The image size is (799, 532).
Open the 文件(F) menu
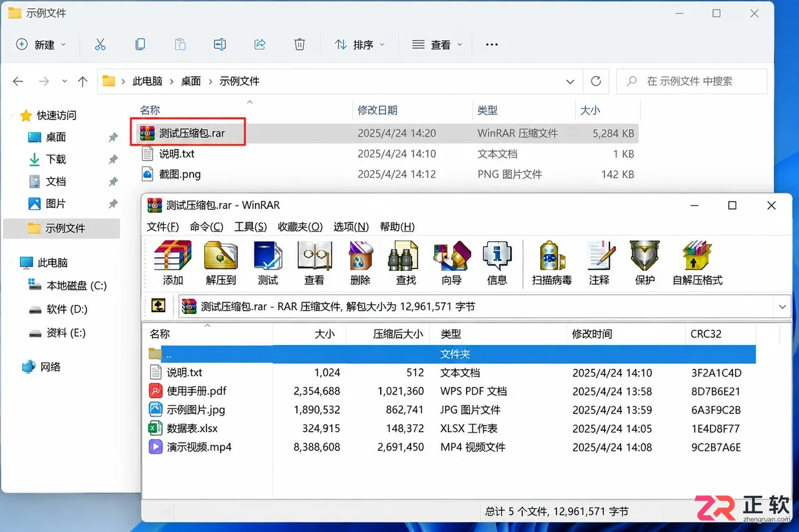[163, 227]
